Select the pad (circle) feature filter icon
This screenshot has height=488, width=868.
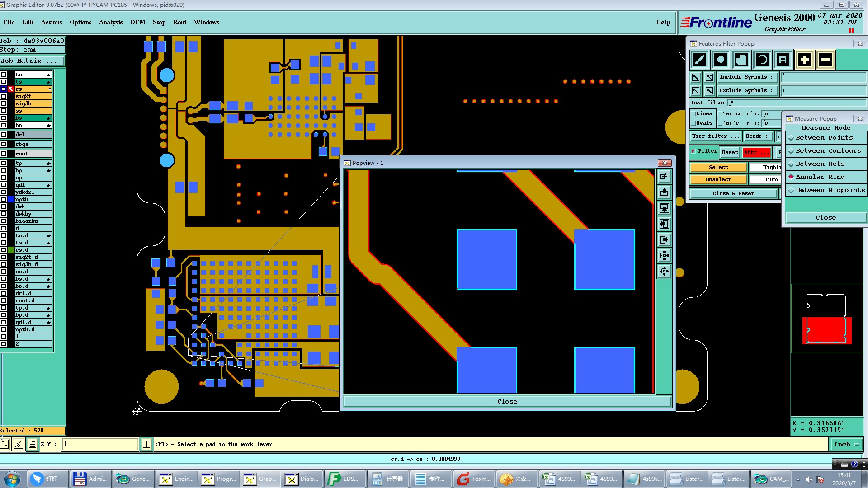pos(721,60)
